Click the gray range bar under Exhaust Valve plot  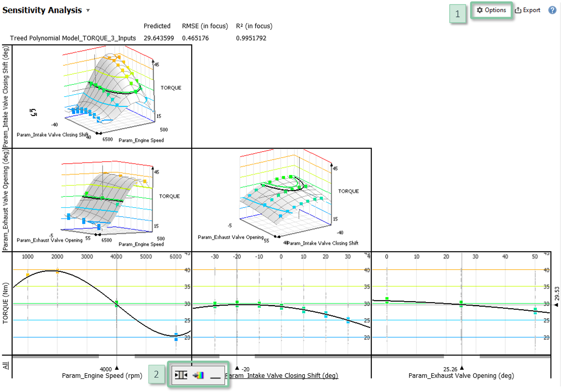(x=408, y=357)
